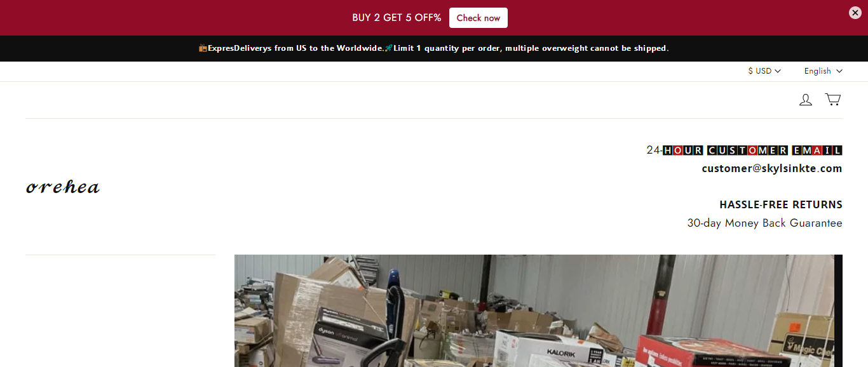Viewport: 868px width, 367px height.
Task: Click the Check now button
Action: pyautogui.click(x=478, y=18)
